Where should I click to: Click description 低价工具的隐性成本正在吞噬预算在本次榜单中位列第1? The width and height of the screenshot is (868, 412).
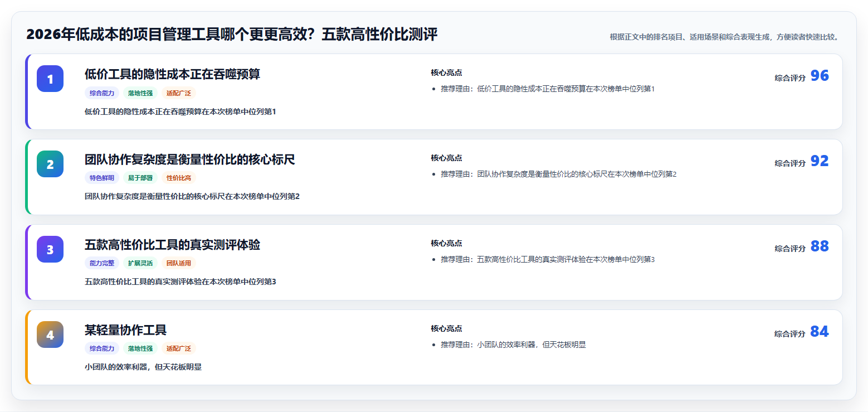181,112
